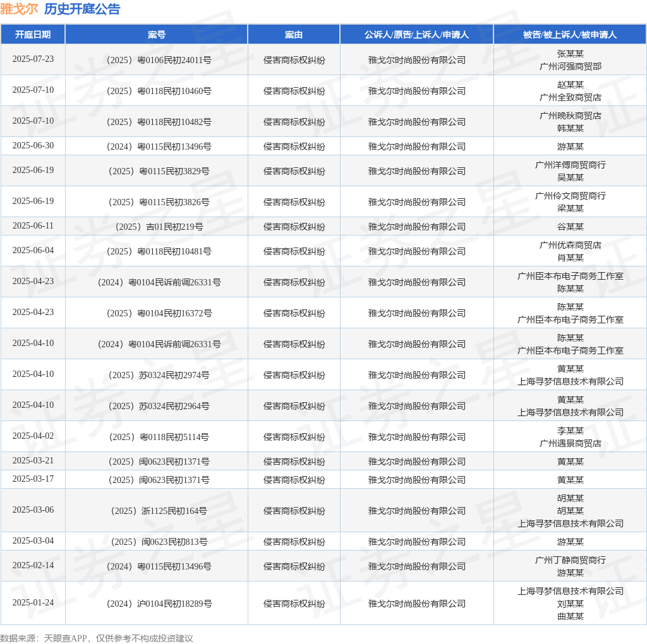
Task: Select the 公诉人/原告/上诉人/申请人 column header
Action: pyautogui.click(x=417, y=35)
